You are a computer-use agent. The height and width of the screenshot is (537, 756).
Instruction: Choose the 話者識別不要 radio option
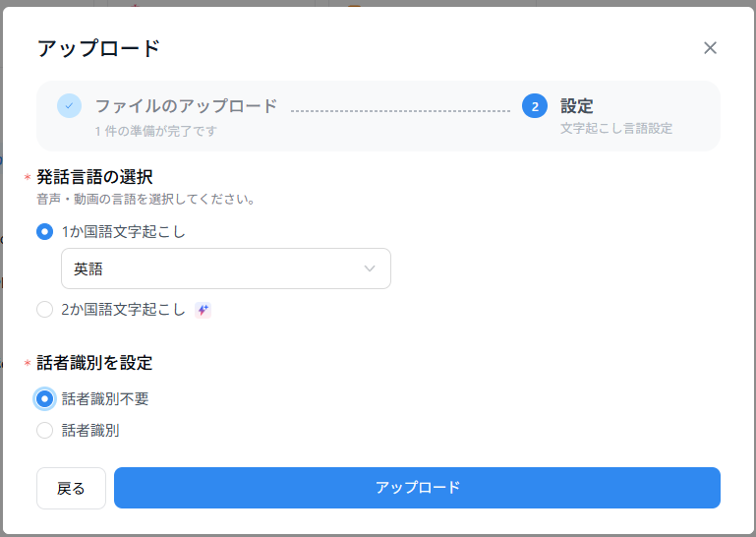(44, 398)
